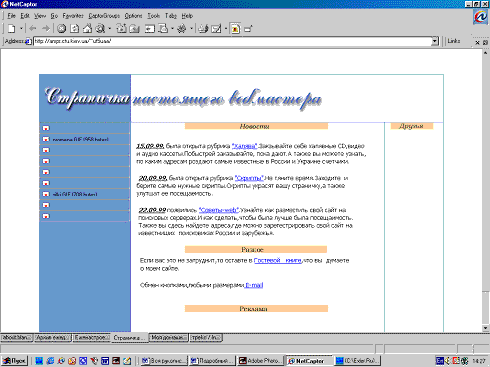The width and height of the screenshot is (490, 367).
Task: Open the CaptorGroups menu
Action: point(104,16)
